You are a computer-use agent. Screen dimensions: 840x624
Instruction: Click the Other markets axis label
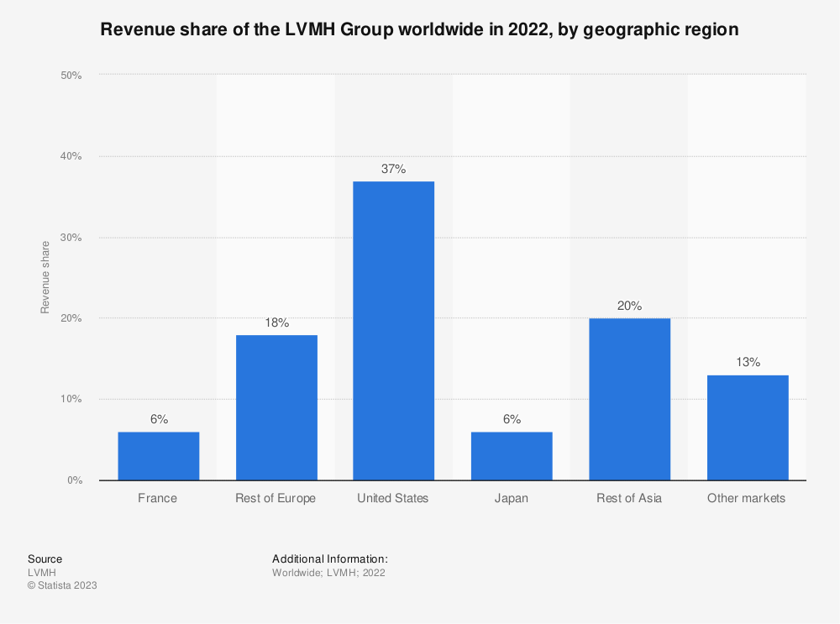[746, 498]
